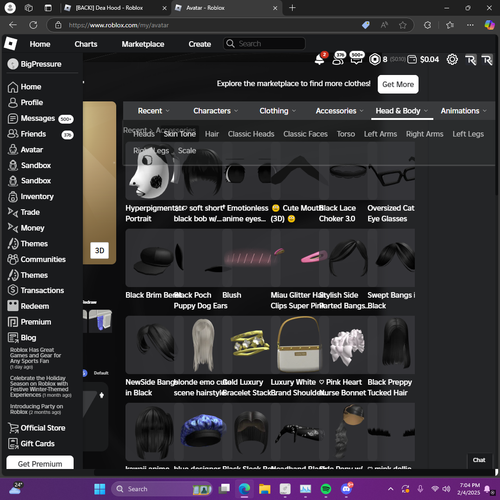Click the browser back arrow
This screenshot has height=500, width=500.
click(x=13, y=25)
